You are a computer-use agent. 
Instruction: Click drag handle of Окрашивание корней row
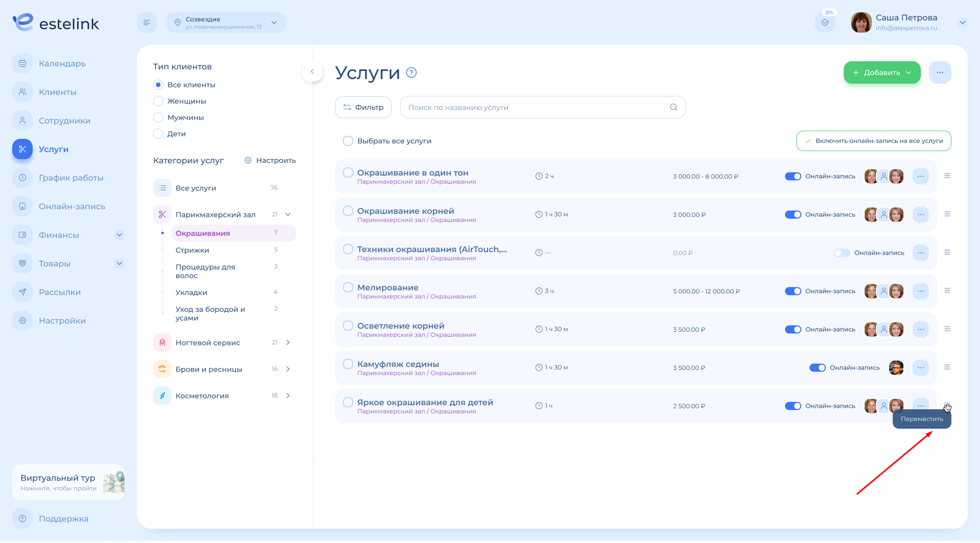tap(947, 214)
